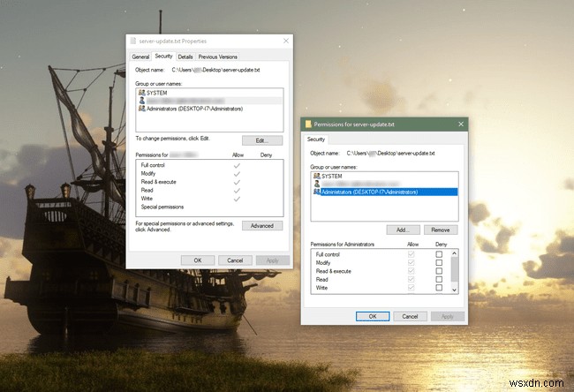Tick Deny checkbox for Modify
Viewport: 574px width, 392px height.
[x=439, y=262]
